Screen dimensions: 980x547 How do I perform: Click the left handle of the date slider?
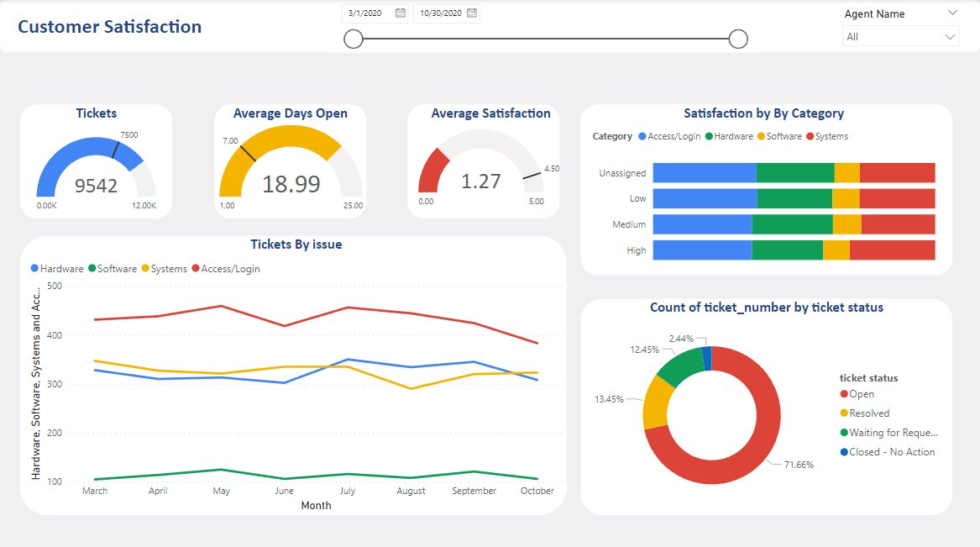[x=354, y=39]
